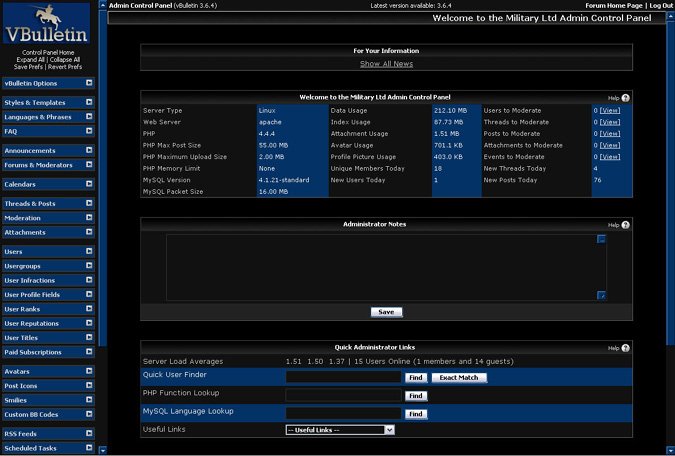Expand User Titles section

click(89, 337)
